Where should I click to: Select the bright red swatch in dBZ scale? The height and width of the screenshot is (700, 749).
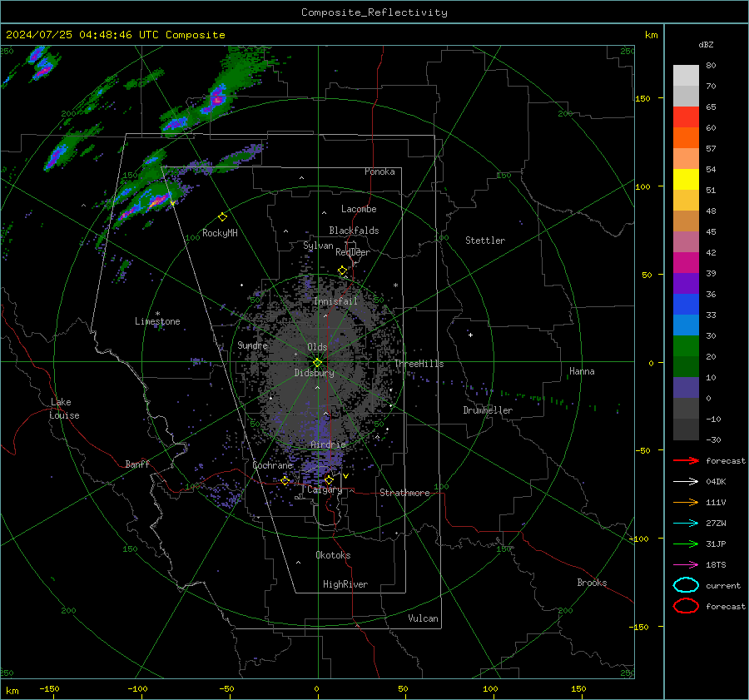686,117
